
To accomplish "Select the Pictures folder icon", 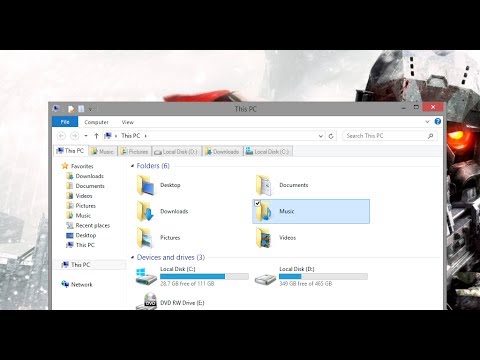I will (x=145, y=238).
